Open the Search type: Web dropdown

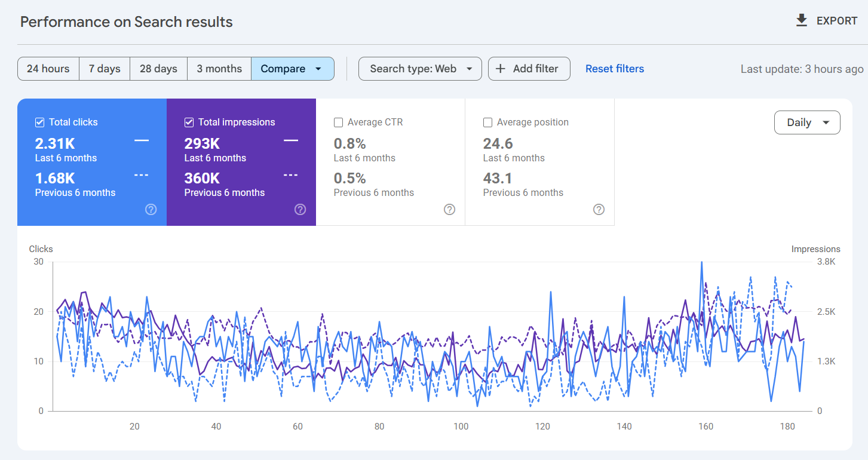(419, 68)
